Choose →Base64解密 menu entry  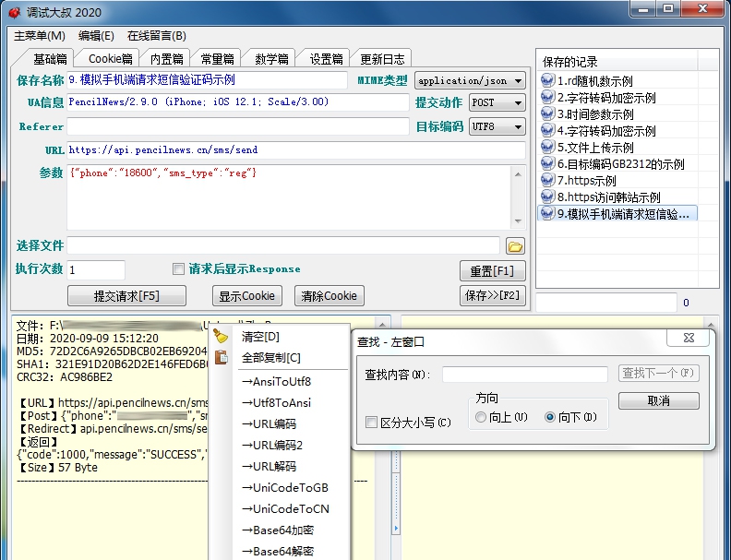(x=279, y=551)
